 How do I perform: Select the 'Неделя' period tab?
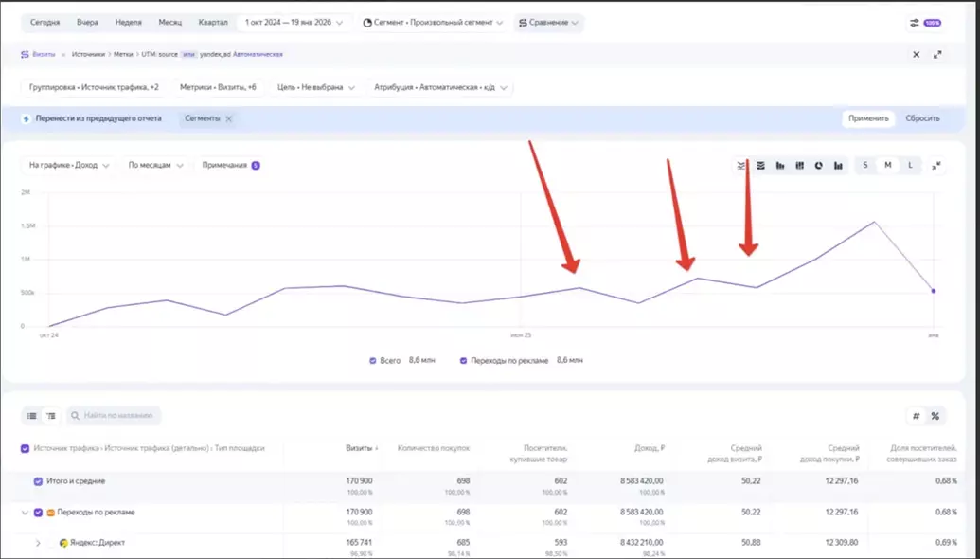[129, 22]
